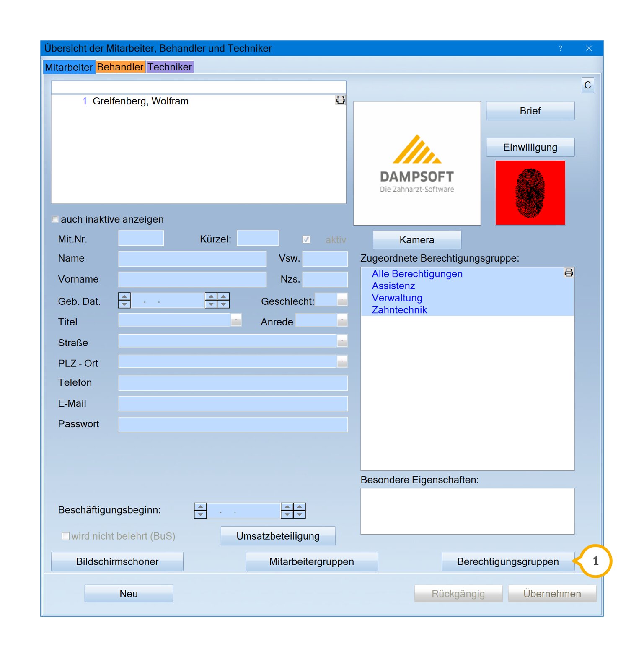
Task: Click the left stepper of Geb. Dat.
Action: 124,300
